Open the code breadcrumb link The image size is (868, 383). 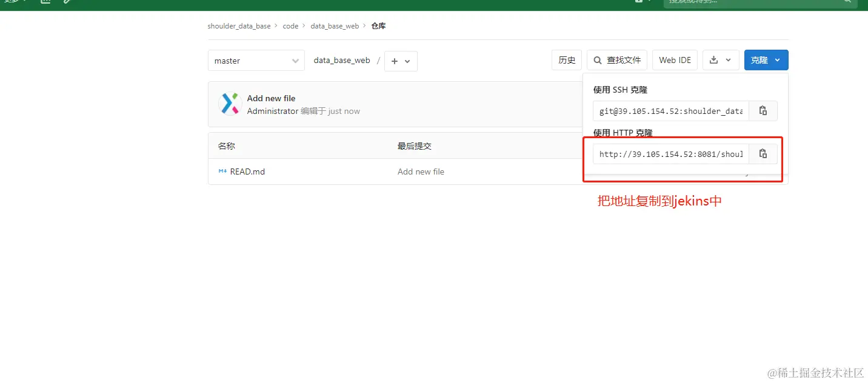point(290,26)
